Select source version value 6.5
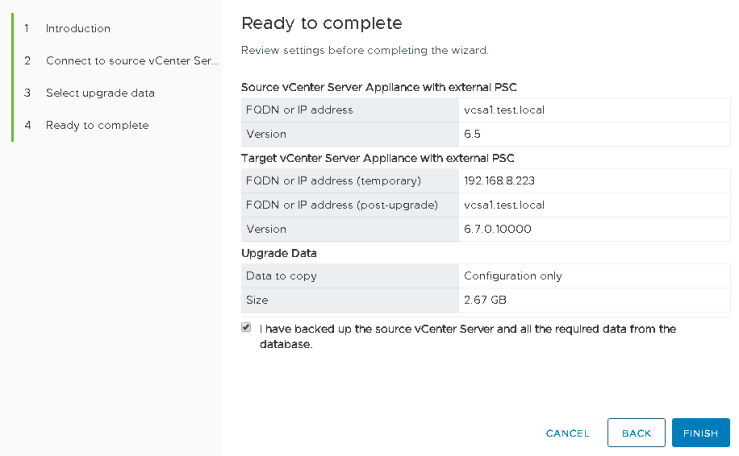The height and width of the screenshot is (456, 739). pyautogui.click(x=473, y=134)
